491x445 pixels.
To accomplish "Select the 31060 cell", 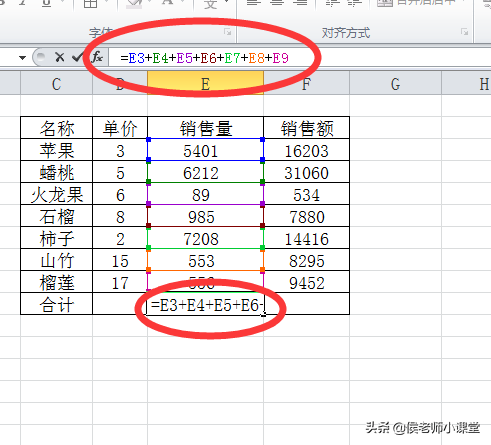I will pyautogui.click(x=306, y=172).
